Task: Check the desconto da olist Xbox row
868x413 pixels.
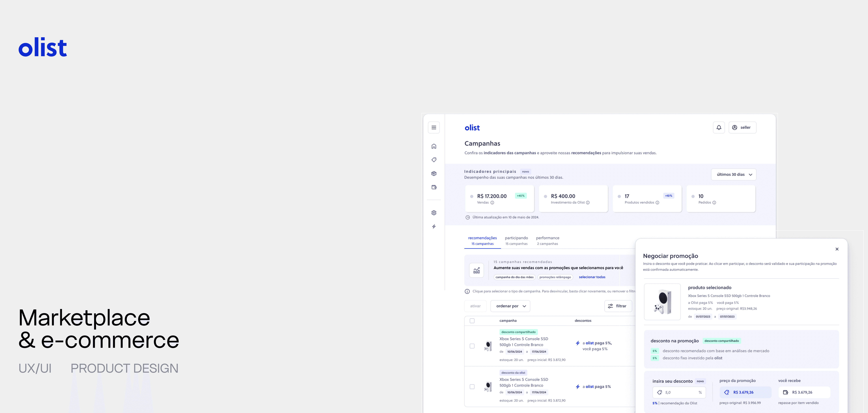Action: 472,387
